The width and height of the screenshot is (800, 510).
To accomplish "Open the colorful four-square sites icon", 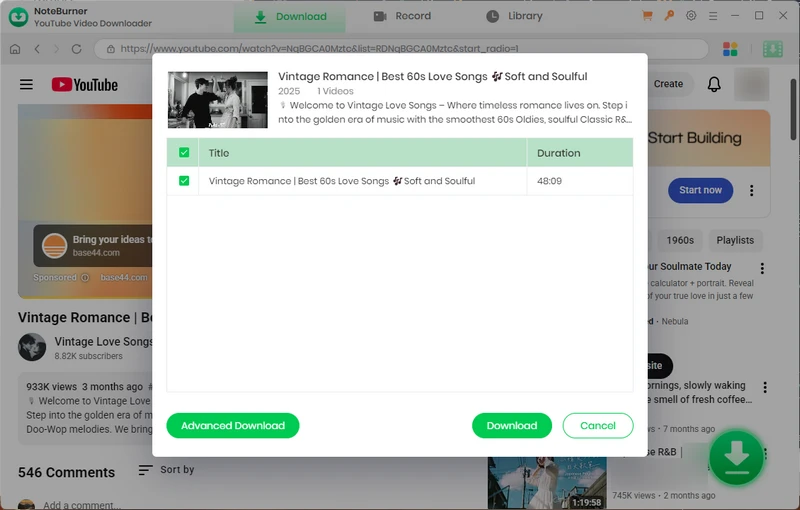I will coord(730,49).
